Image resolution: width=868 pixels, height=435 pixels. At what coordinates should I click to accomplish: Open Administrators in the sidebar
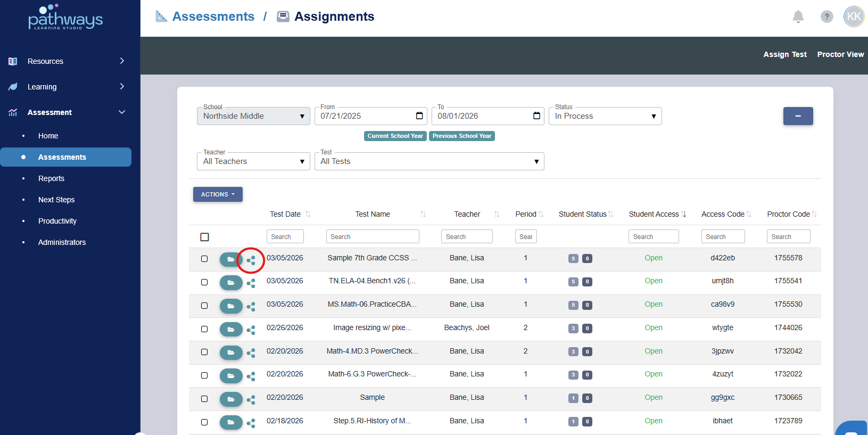(62, 242)
